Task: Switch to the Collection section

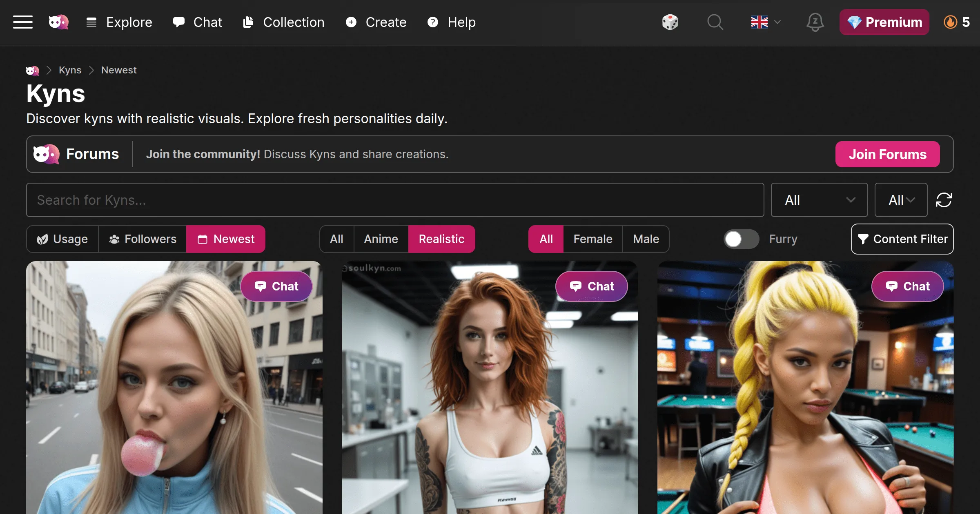Action: click(284, 22)
